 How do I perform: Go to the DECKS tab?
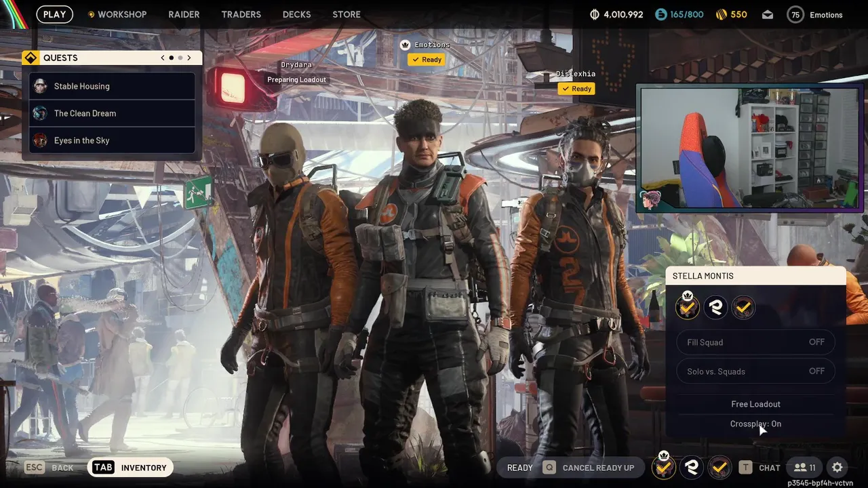296,14
